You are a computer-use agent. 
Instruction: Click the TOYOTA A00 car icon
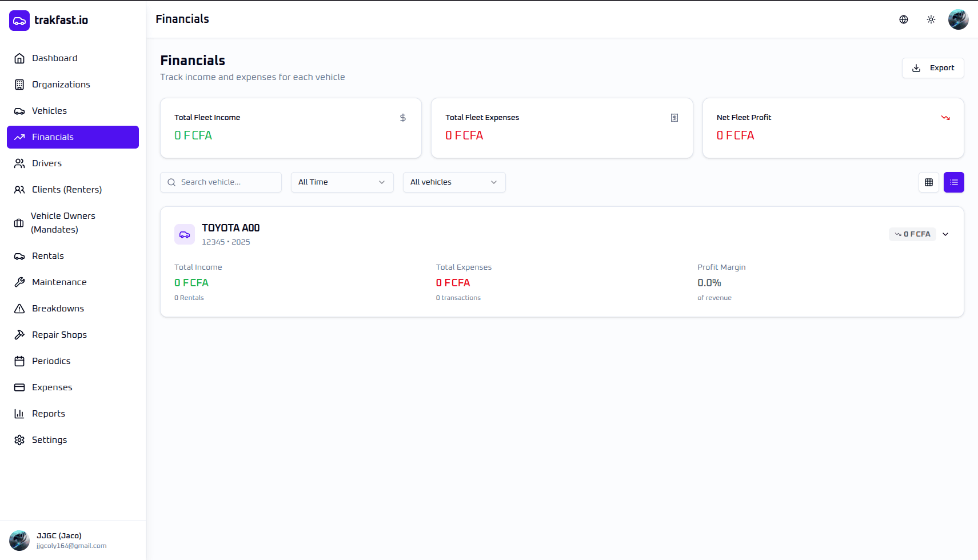(x=185, y=234)
